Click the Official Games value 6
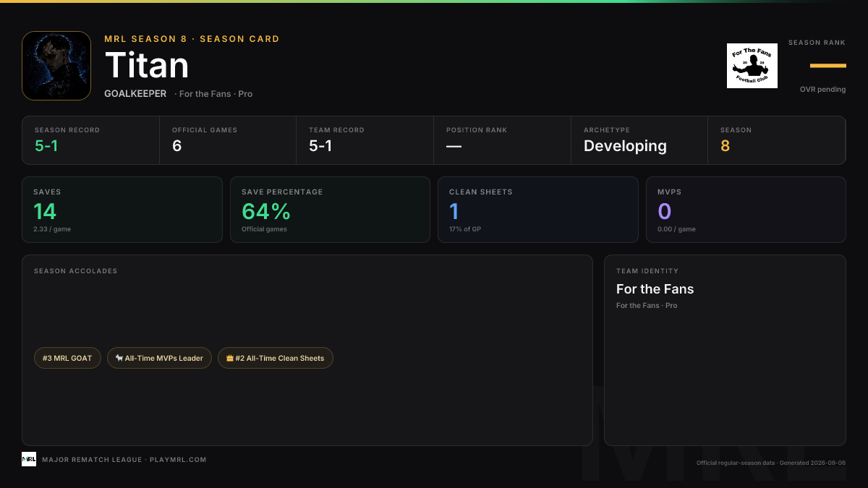This screenshot has width=868, height=488. [176, 146]
